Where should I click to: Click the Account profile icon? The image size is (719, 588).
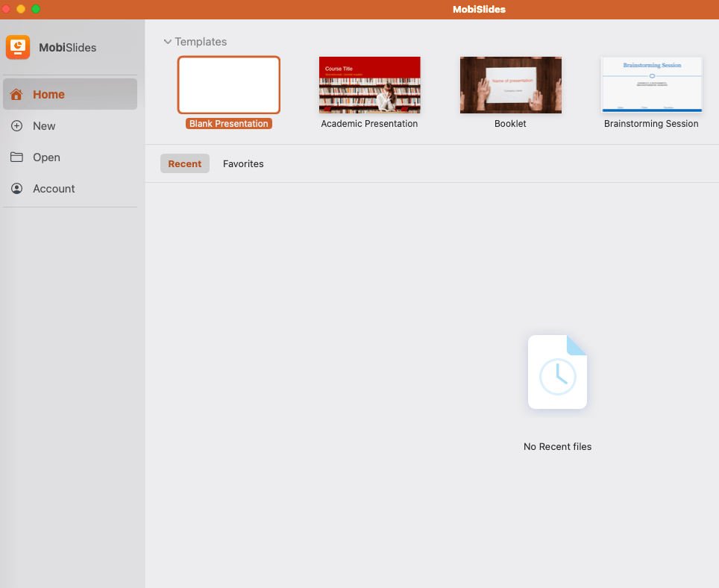pos(16,189)
